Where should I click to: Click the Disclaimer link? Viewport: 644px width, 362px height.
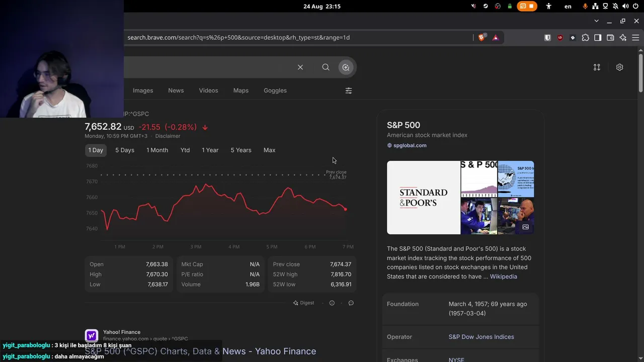(168, 136)
